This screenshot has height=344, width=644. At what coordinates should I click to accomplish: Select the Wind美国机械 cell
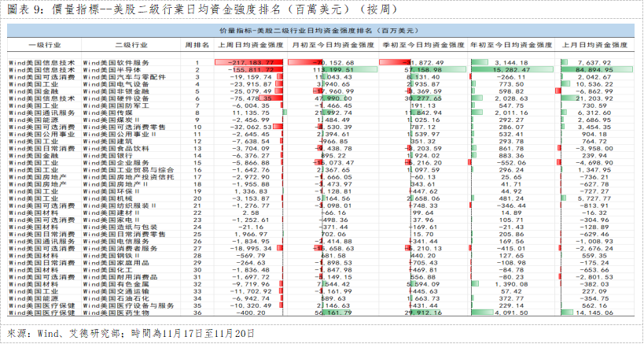[108, 198]
